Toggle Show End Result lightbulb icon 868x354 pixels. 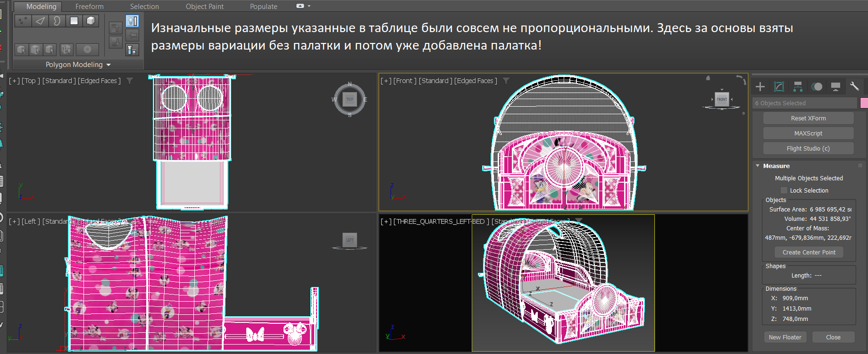[132, 21]
